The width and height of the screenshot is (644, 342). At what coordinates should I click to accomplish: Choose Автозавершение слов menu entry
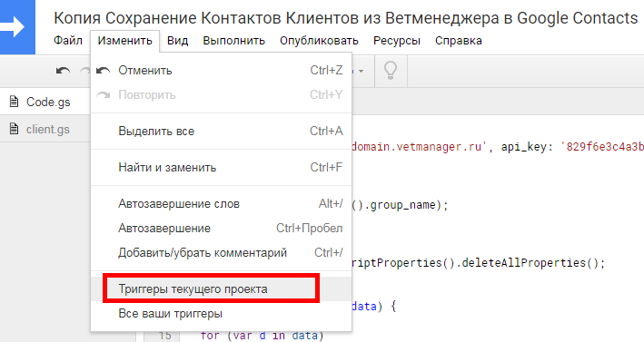221,204
